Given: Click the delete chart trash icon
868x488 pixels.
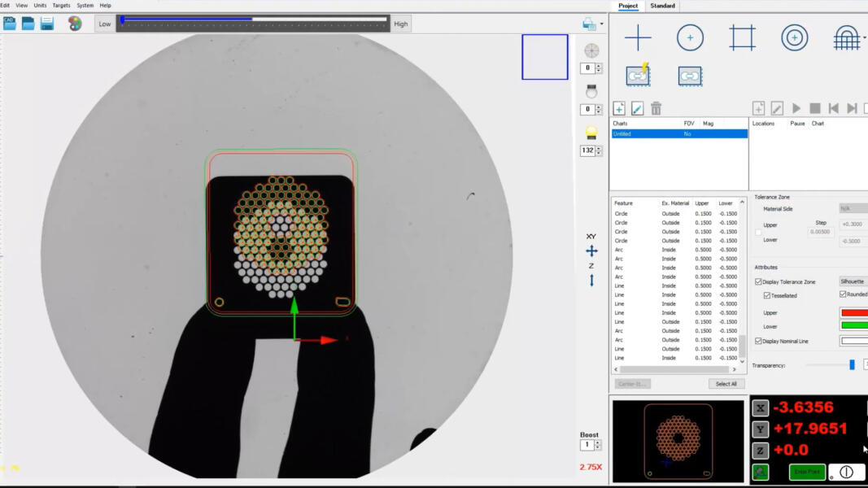Looking at the screenshot, I should [656, 108].
